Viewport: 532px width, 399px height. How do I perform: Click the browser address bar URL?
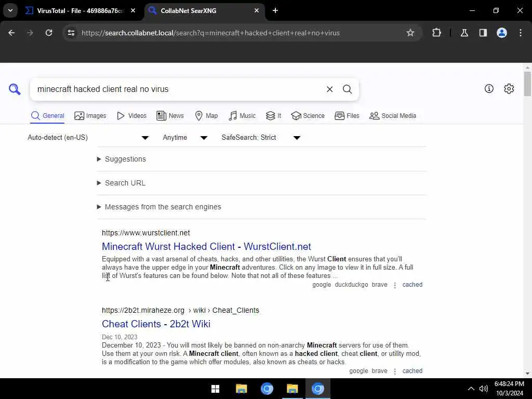click(x=210, y=33)
